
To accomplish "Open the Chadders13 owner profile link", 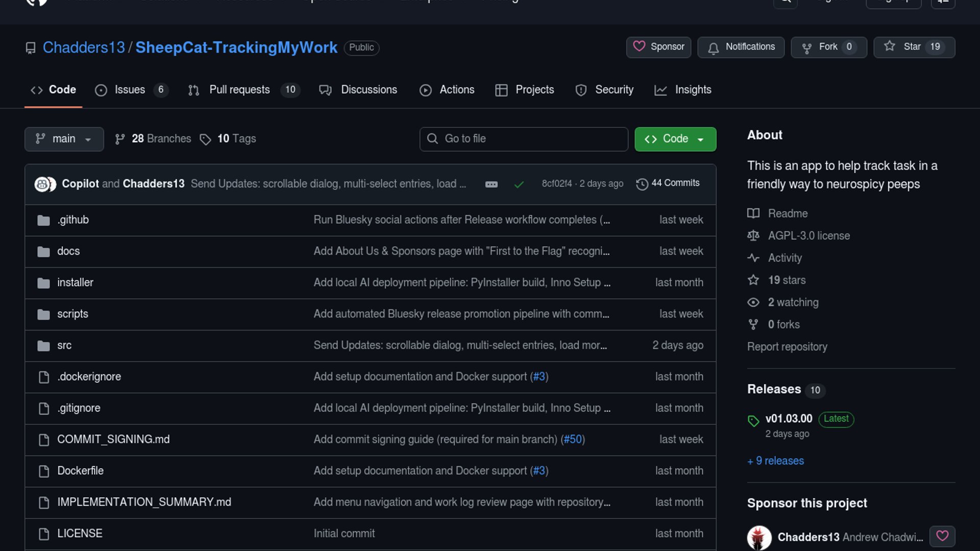I will pyautogui.click(x=84, y=47).
